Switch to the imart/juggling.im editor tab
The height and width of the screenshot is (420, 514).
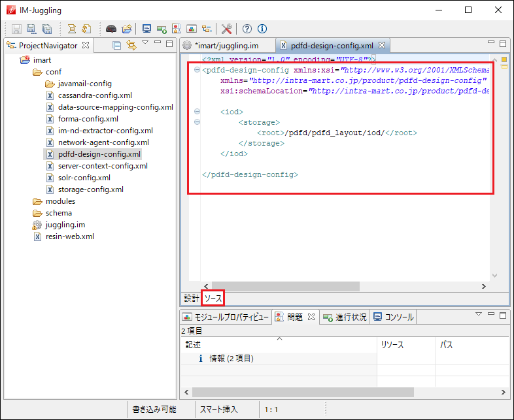coord(226,46)
